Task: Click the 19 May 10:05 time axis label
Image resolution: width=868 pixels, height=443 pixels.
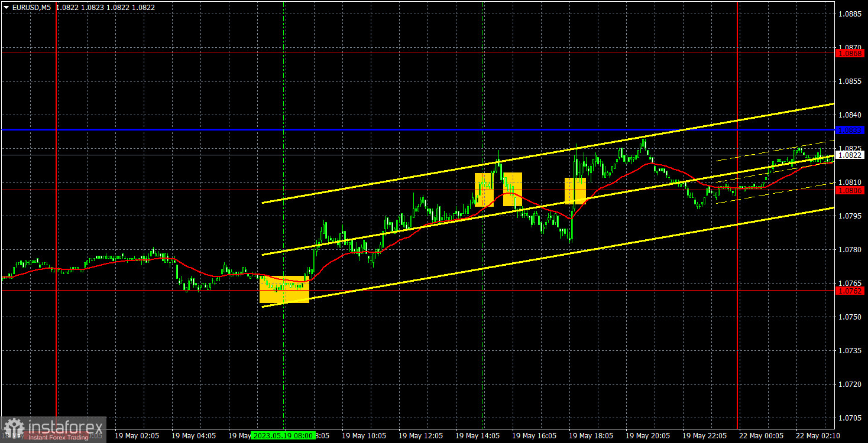Action: click(x=363, y=435)
